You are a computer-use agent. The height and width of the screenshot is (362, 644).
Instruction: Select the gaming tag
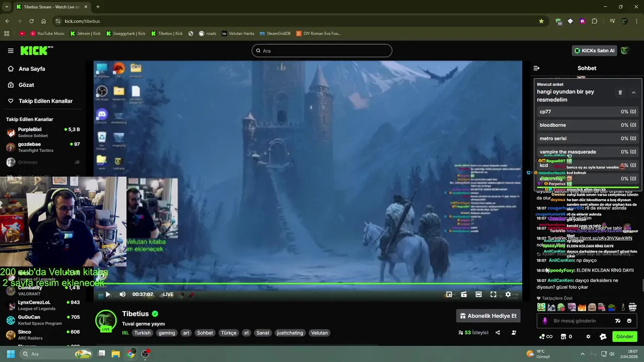pos(167,333)
